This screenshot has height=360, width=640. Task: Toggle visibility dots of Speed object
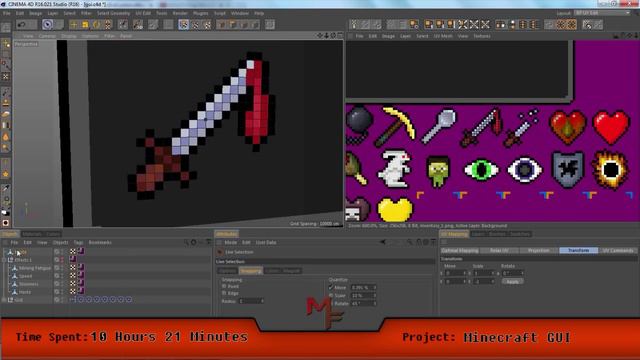point(62,276)
